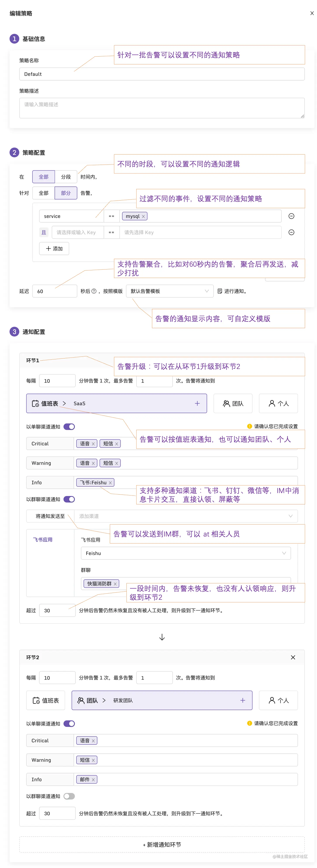Delete 环节2 with the X icon

(293, 657)
